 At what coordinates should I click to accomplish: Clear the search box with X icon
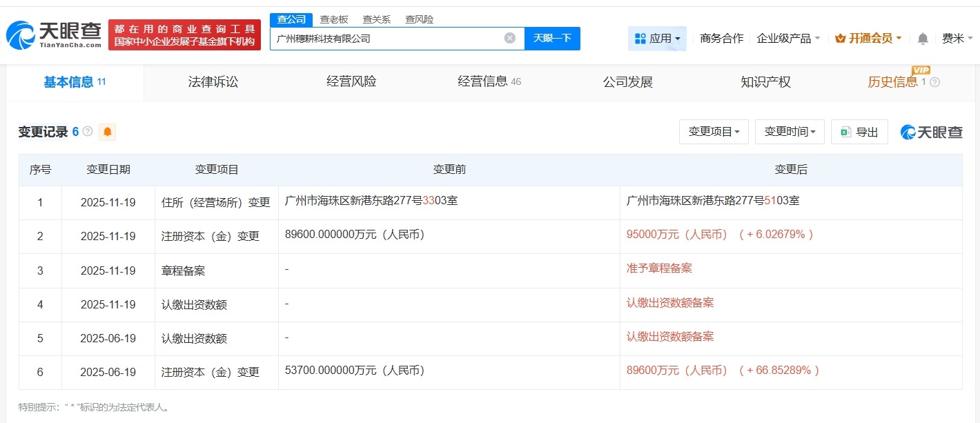(509, 38)
